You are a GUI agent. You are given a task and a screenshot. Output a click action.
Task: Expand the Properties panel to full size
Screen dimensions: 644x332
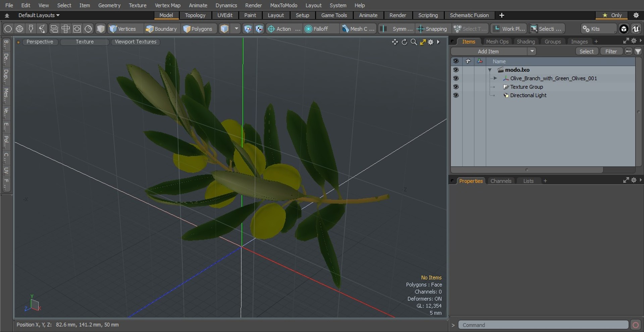626,180
